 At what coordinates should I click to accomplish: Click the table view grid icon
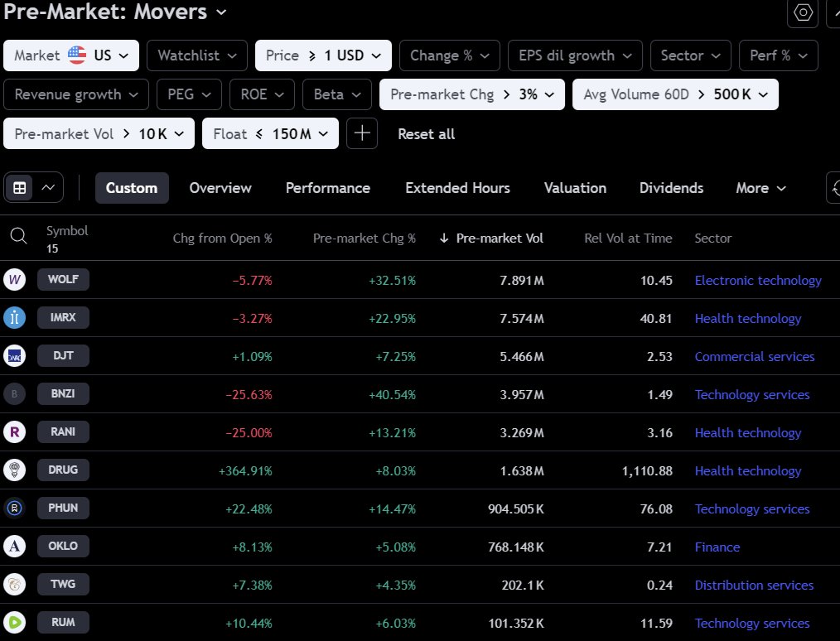19,188
